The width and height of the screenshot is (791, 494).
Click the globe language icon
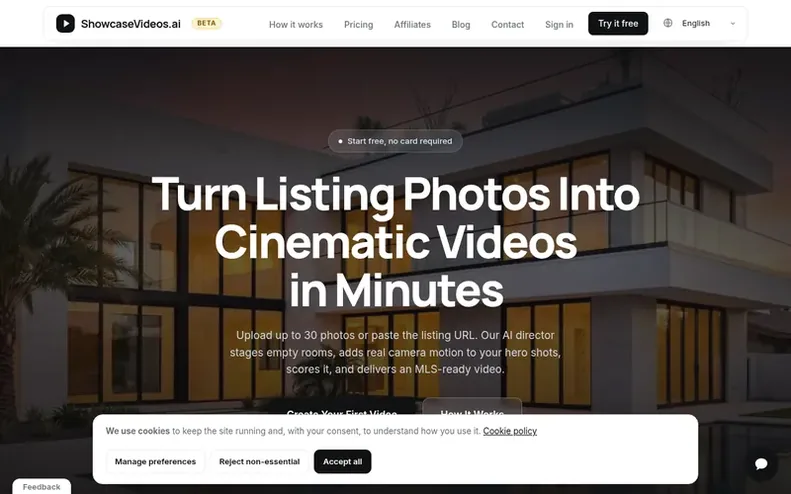667,23
